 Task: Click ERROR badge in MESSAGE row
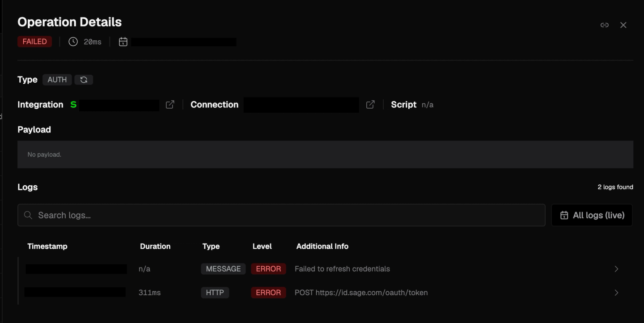[268, 269]
